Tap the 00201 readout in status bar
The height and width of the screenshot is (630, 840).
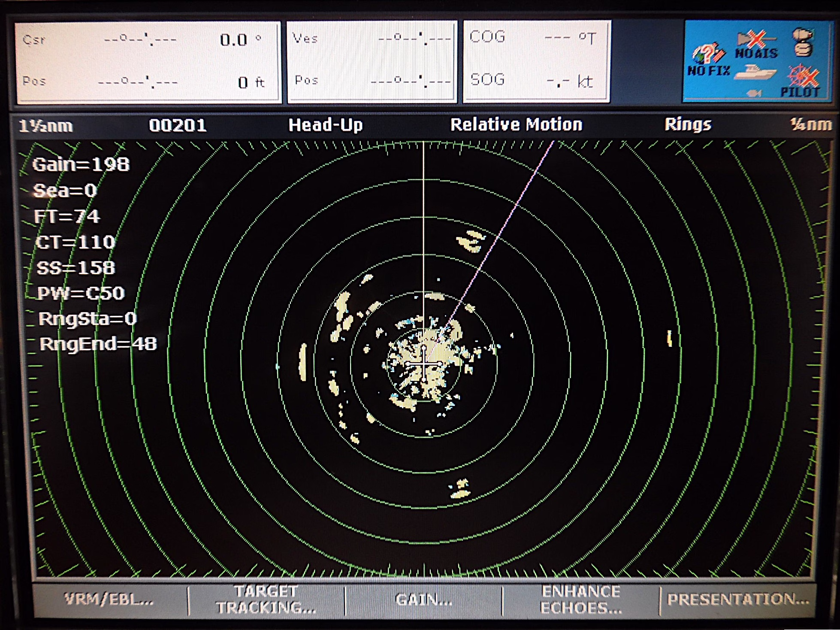178,125
